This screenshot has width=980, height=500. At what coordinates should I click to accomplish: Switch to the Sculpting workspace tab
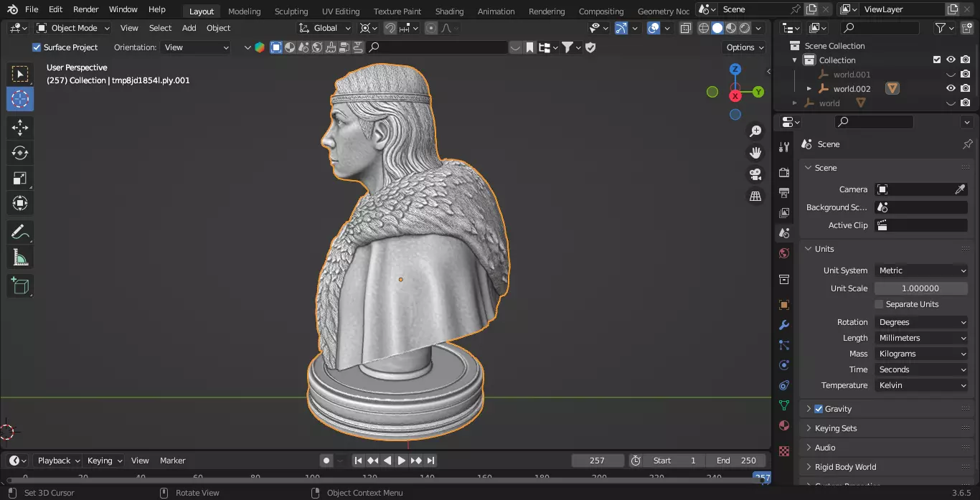click(291, 11)
